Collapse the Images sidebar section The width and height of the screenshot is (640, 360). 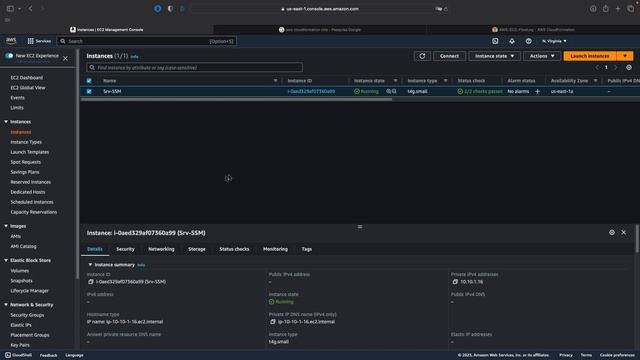pyautogui.click(x=6, y=226)
